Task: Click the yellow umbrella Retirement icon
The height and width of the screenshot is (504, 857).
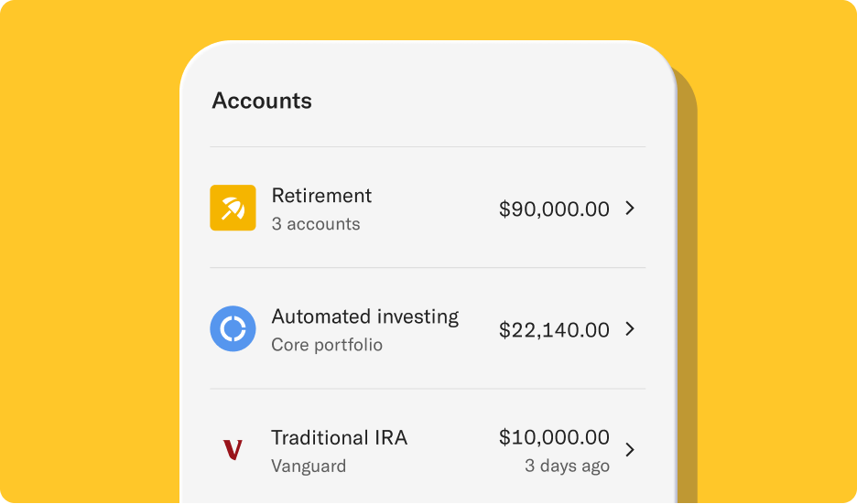Action: tap(233, 208)
